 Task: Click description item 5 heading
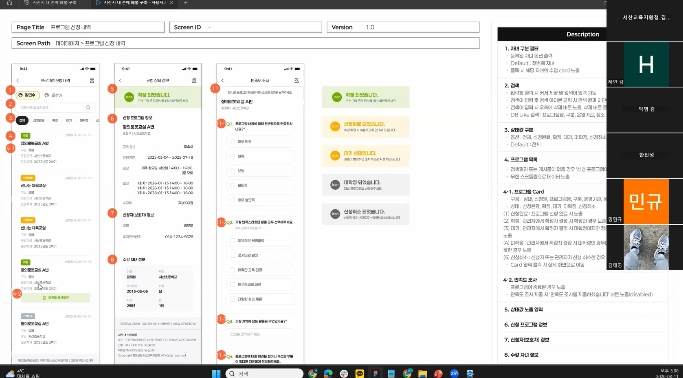(524, 310)
